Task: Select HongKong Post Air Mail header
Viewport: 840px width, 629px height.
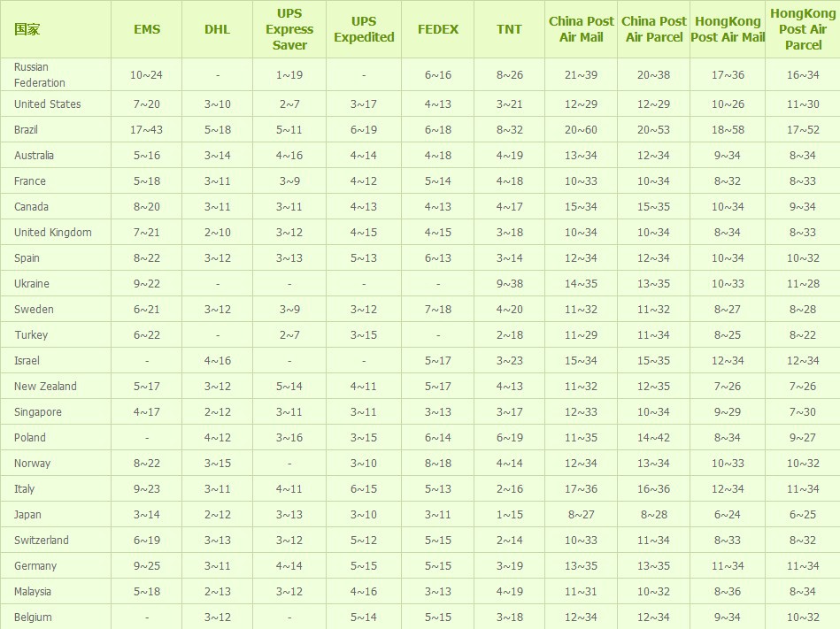Action: pos(728,29)
